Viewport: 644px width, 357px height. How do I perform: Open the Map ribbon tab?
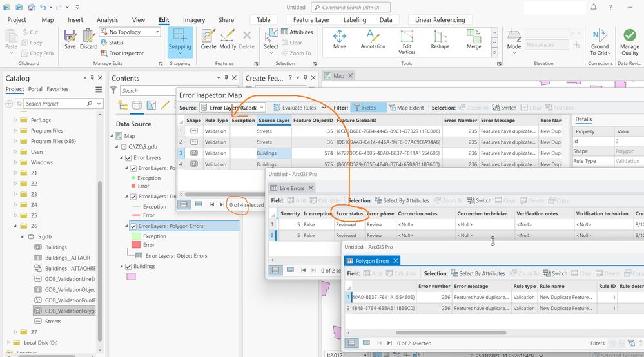(48, 20)
